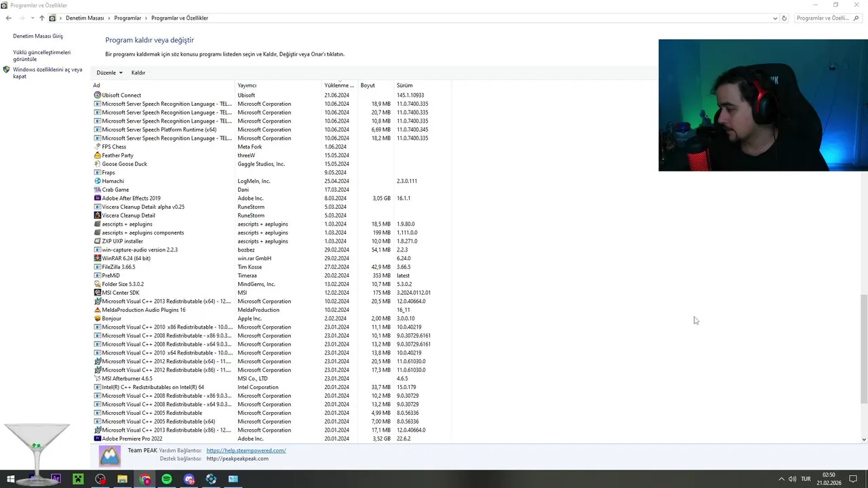Expand chevron after Denetim Masası breadcrumb
This screenshot has height=488, width=868.
coord(109,18)
